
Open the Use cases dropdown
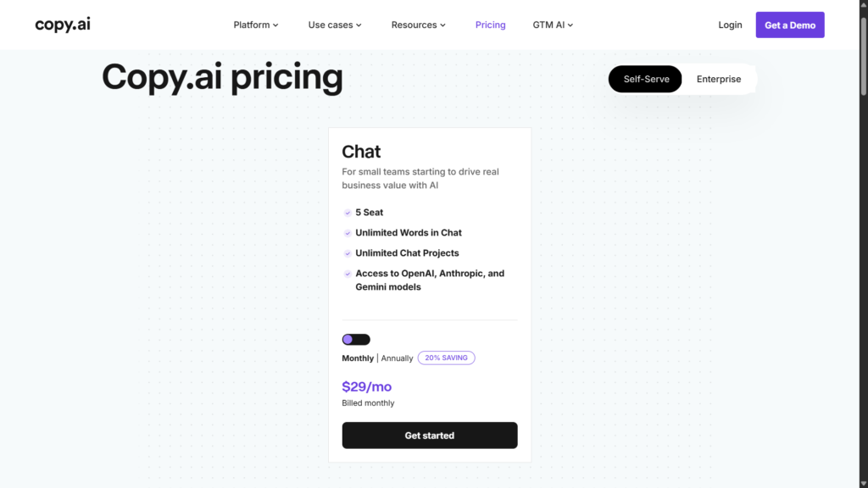pos(335,25)
